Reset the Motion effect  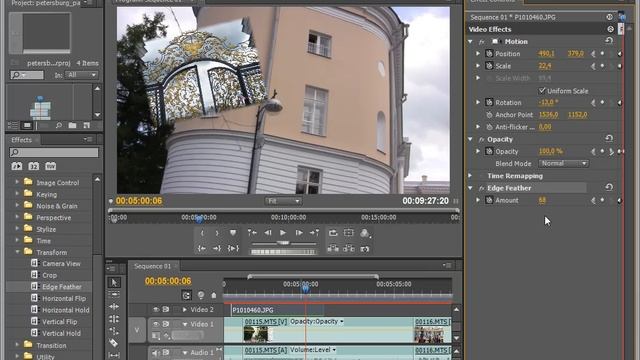[609, 40]
